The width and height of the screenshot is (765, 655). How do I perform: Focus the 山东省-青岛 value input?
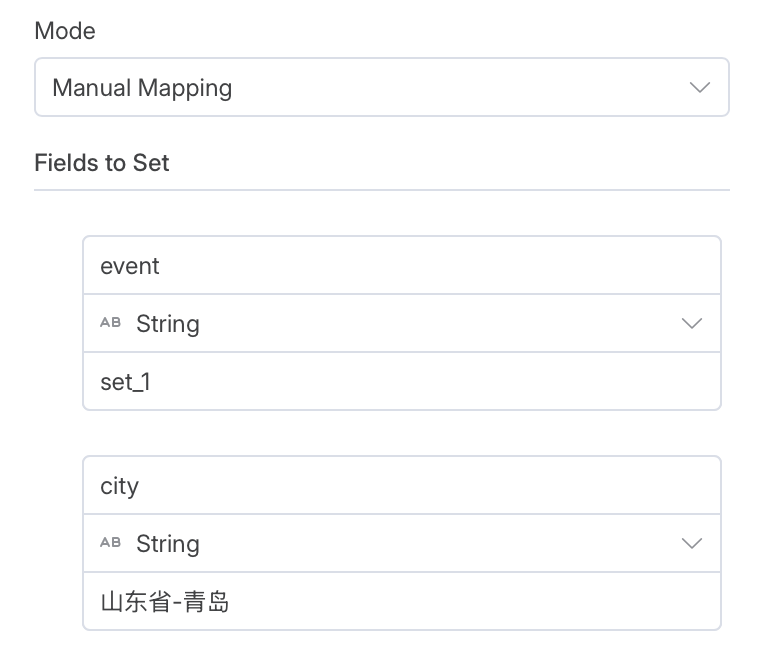[402, 601]
